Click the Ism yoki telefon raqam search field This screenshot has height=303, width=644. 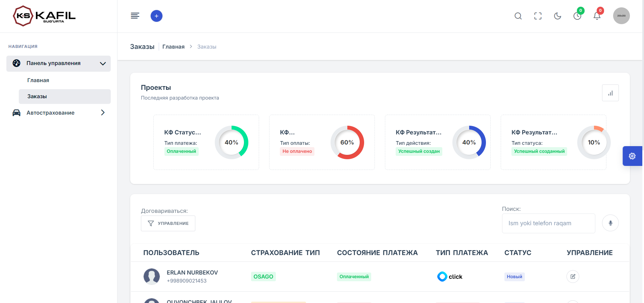click(x=548, y=223)
